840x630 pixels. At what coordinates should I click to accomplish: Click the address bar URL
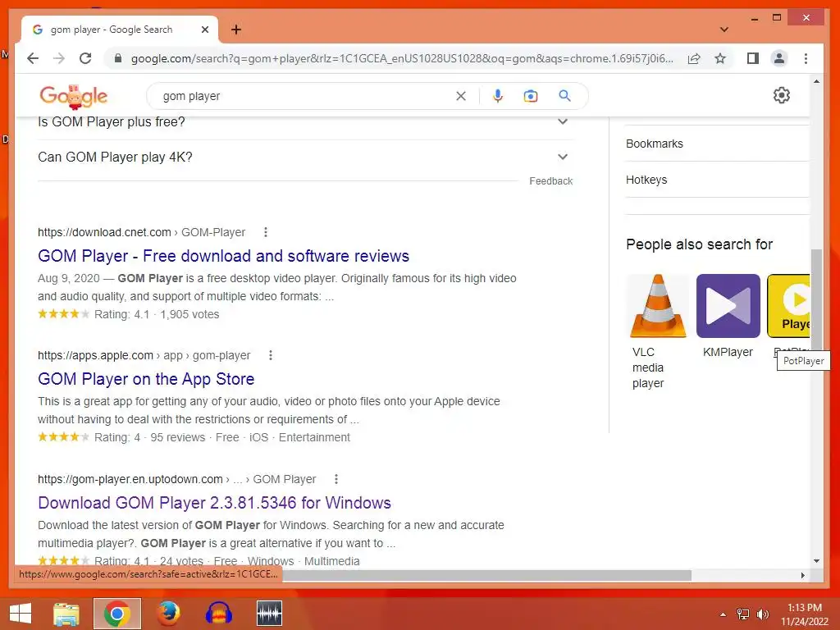402,58
